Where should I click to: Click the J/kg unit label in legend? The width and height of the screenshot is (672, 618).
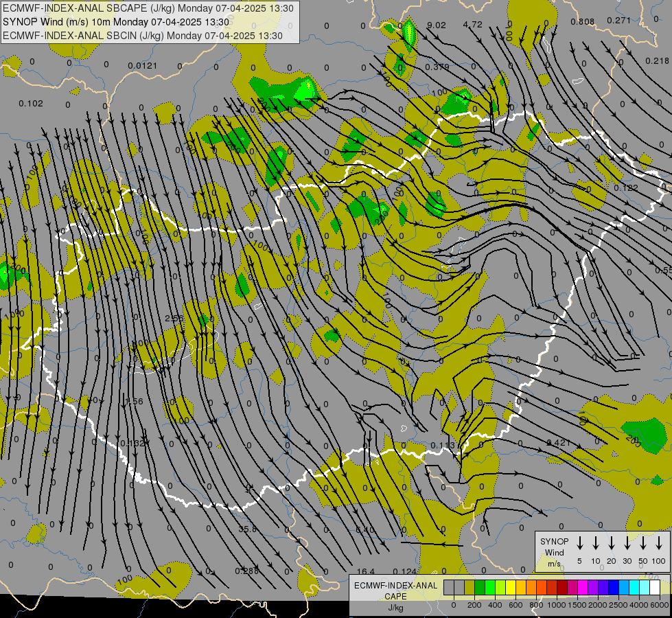(395, 608)
